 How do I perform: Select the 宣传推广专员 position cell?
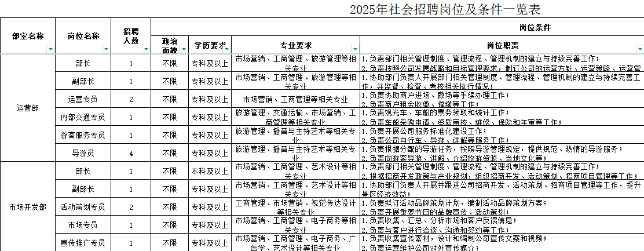[83, 243]
